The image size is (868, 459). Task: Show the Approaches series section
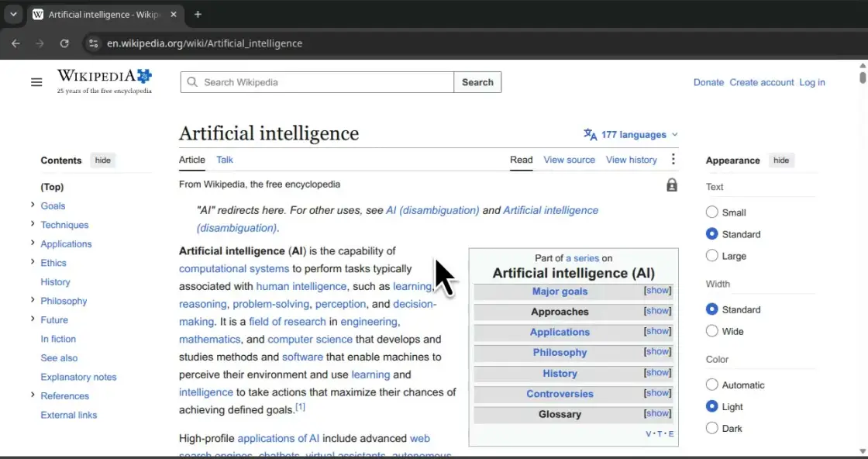pyautogui.click(x=658, y=311)
